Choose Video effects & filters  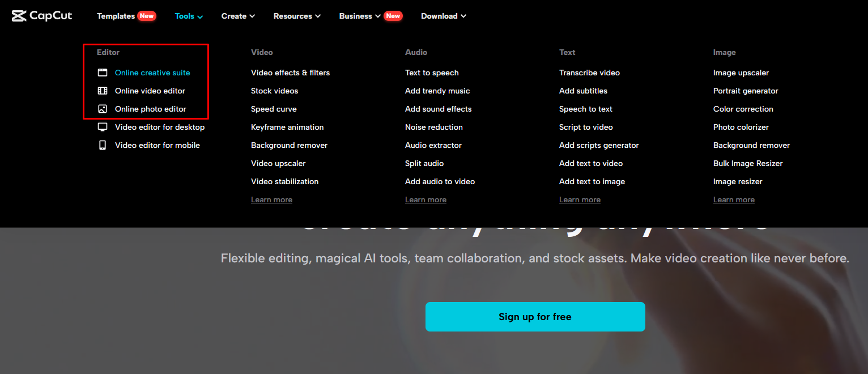point(290,73)
